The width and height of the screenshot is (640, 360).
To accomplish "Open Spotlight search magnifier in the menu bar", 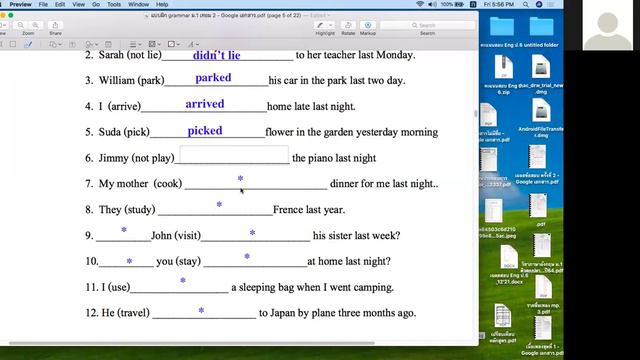I will tap(526, 4).
